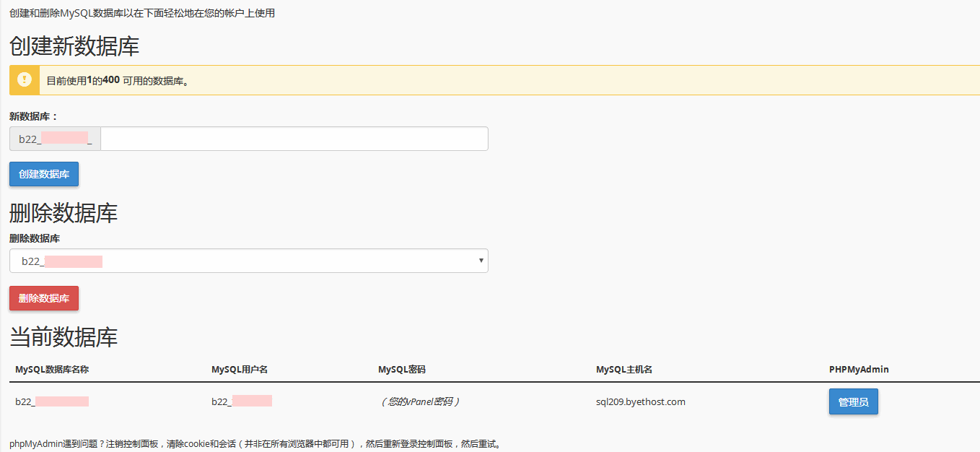
Task: Open phpMyAdmin via the 管理员 button
Action: coord(853,402)
